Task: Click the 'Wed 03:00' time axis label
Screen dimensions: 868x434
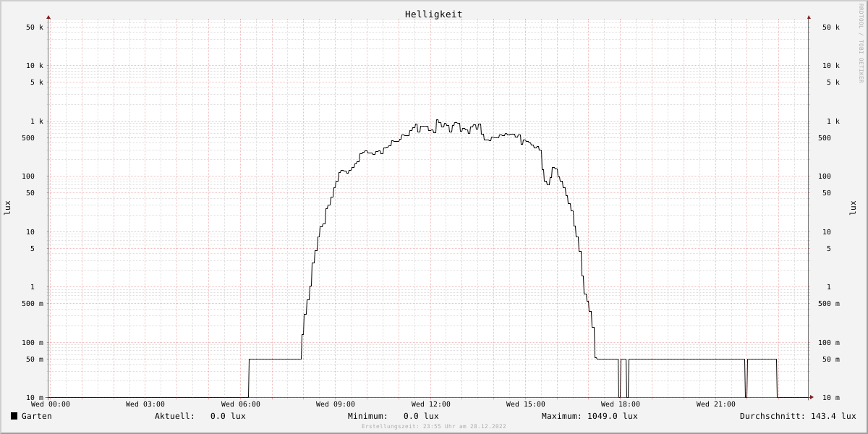Action: 145,404
